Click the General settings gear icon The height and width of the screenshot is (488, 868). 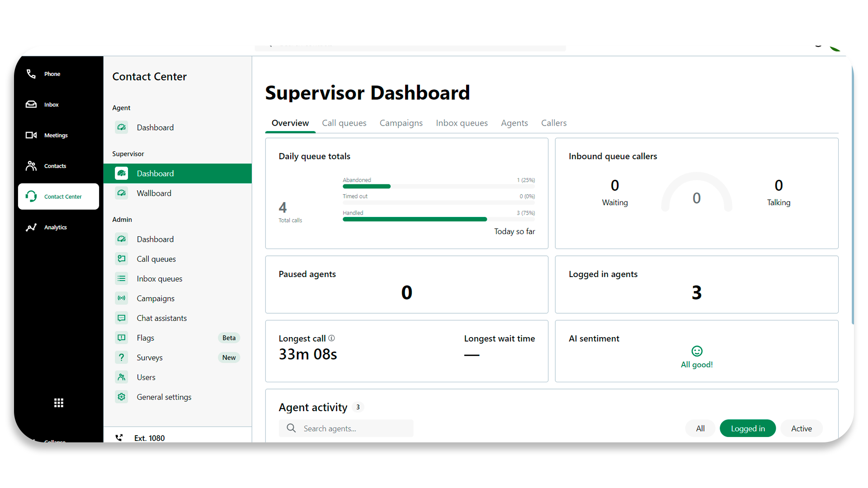coord(122,397)
